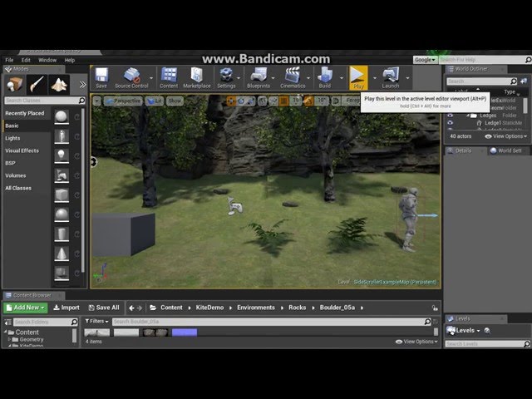Select the Paint mode brush icon
The image size is (532, 399).
click(x=37, y=85)
